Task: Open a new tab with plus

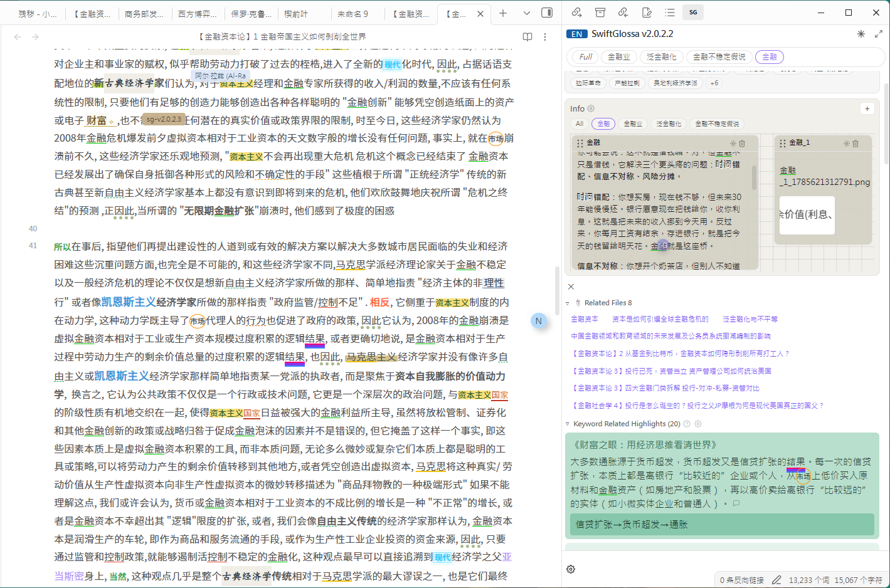Action: tap(503, 13)
